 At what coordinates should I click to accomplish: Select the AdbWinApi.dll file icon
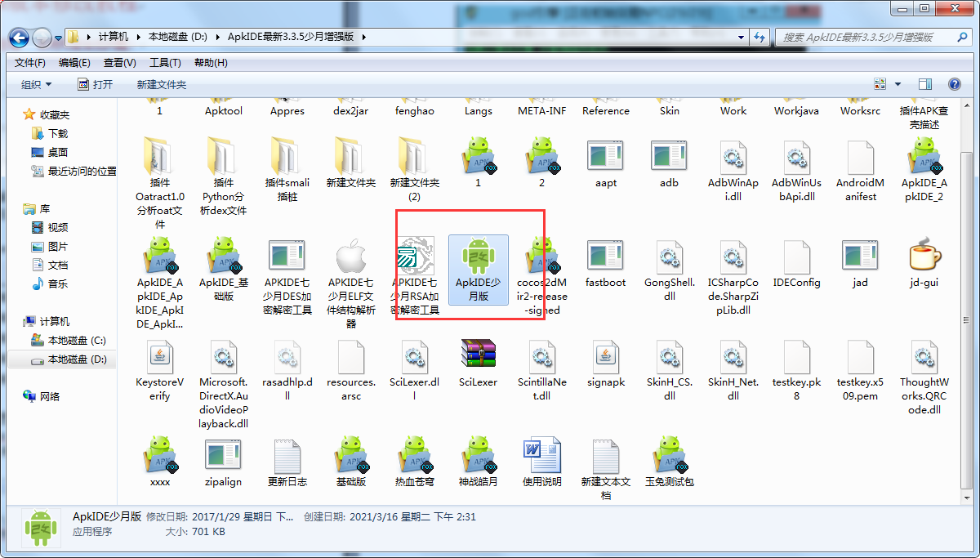[733, 157]
